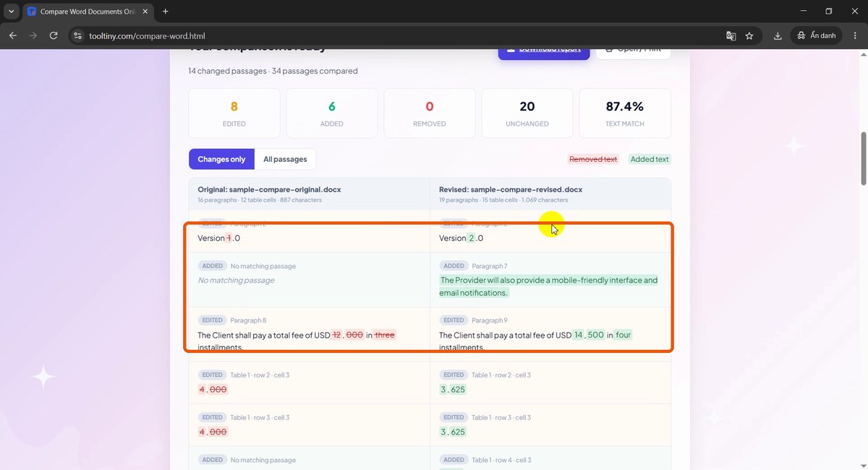Click the 87.4% Text Match card

[x=625, y=113]
